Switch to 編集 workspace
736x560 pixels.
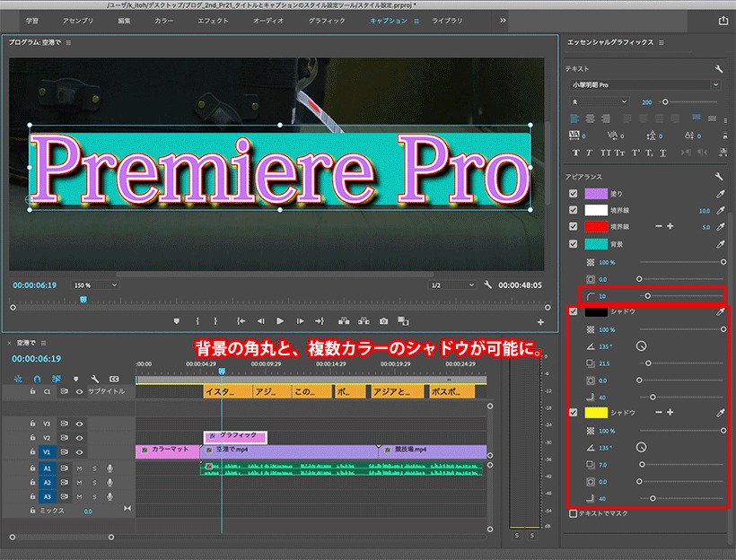(x=124, y=21)
